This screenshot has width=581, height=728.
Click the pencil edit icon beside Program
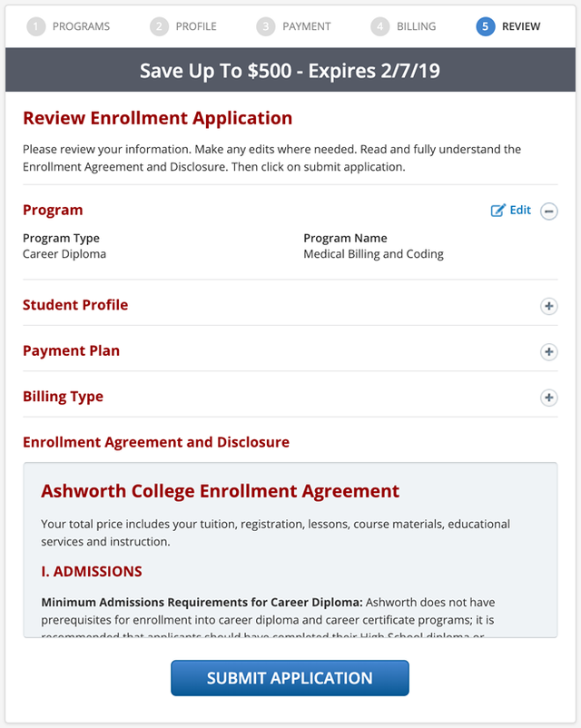498,211
